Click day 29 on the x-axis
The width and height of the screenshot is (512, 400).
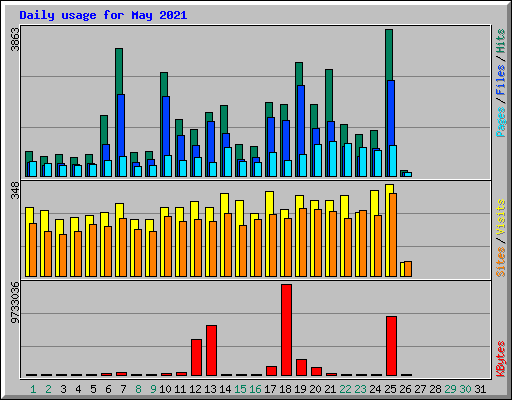point(450,389)
